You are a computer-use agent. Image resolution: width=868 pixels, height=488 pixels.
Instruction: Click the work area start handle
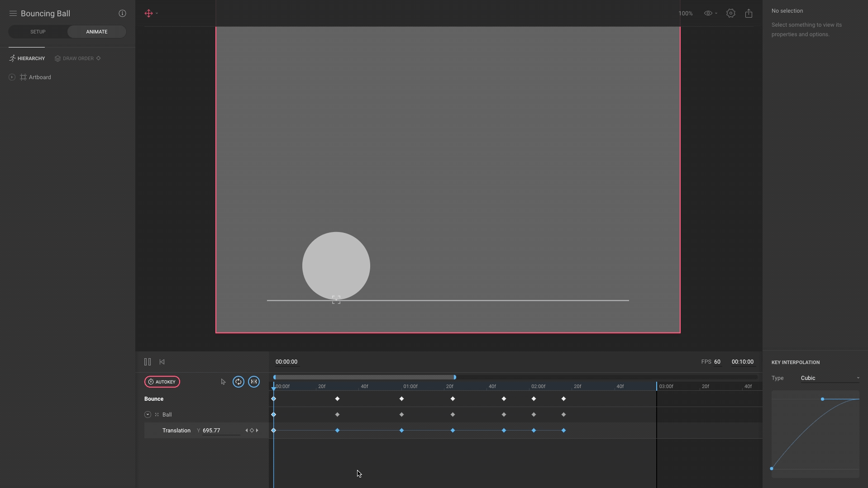tap(275, 377)
